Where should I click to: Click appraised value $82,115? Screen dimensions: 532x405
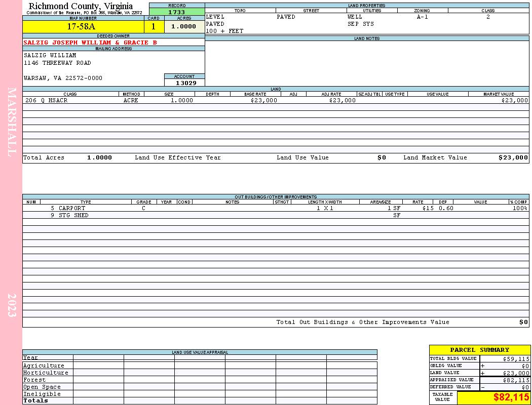516,380
